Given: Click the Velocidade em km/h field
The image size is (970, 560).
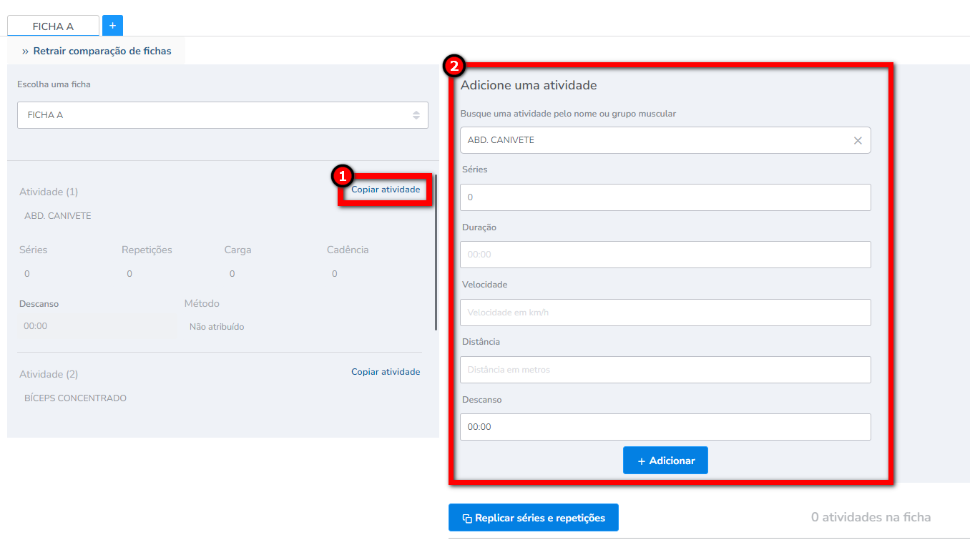Looking at the screenshot, I should (665, 313).
